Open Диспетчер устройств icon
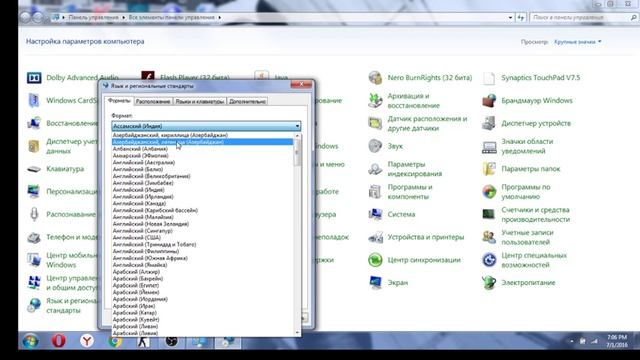Viewport: 640px width, 360px height. [489, 123]
